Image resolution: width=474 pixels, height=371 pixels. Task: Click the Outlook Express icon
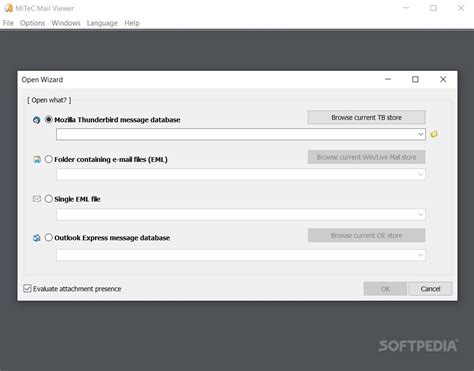[37, 238]
